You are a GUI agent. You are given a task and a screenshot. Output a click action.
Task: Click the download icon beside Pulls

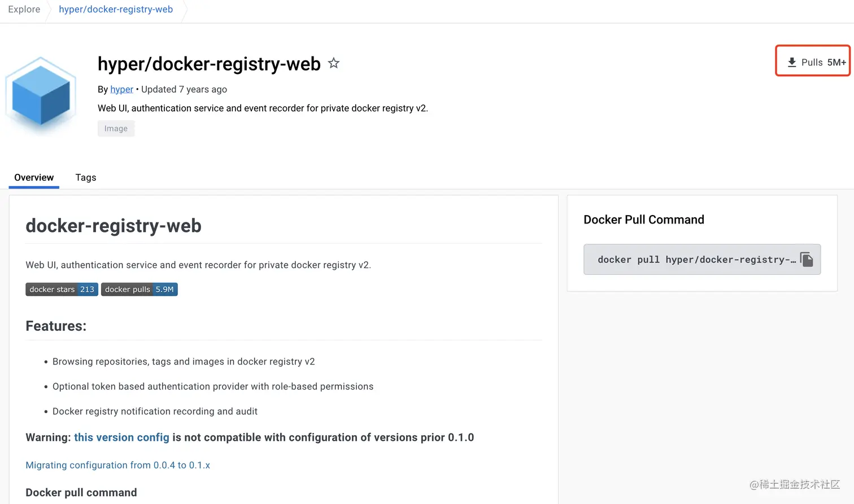(x=792, y=62)
